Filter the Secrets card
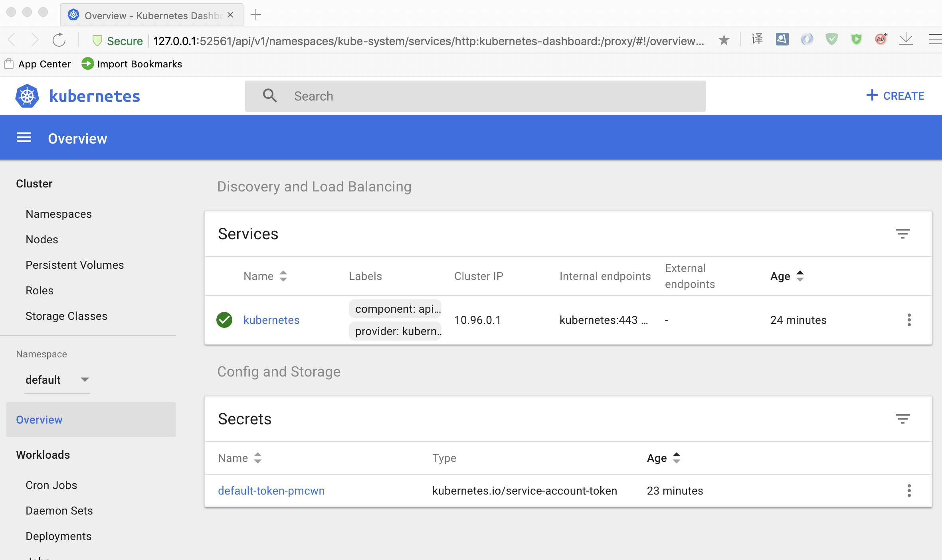Viewport: 942px width, 560px height. [902, 419]
